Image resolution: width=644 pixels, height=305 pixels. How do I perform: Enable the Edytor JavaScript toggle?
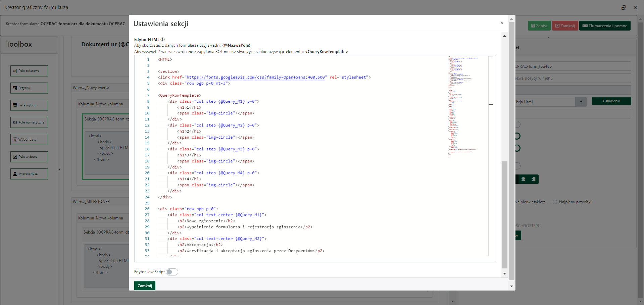(x=172, y=272)
